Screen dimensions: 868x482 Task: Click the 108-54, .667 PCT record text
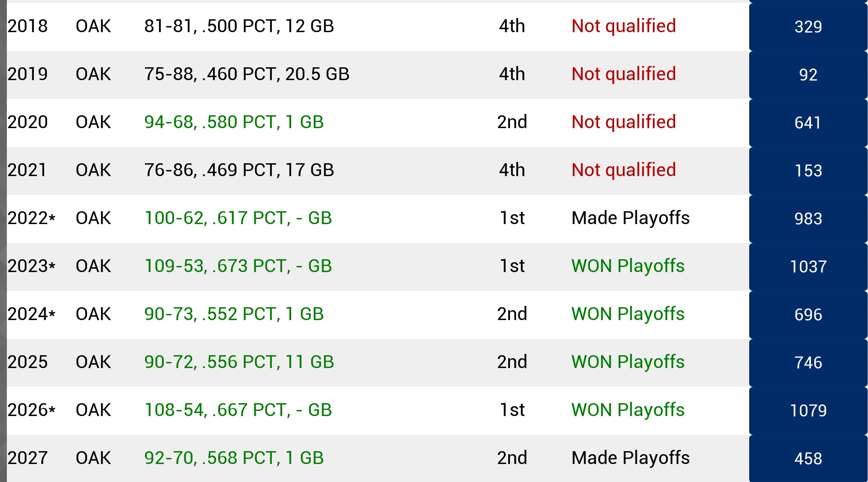238,410
